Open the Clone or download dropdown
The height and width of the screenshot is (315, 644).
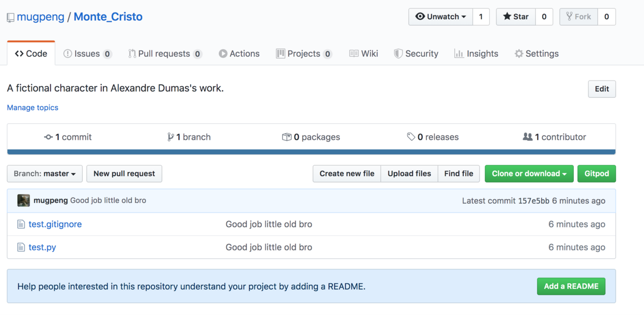pyautogui.click(x=529, y=174)
